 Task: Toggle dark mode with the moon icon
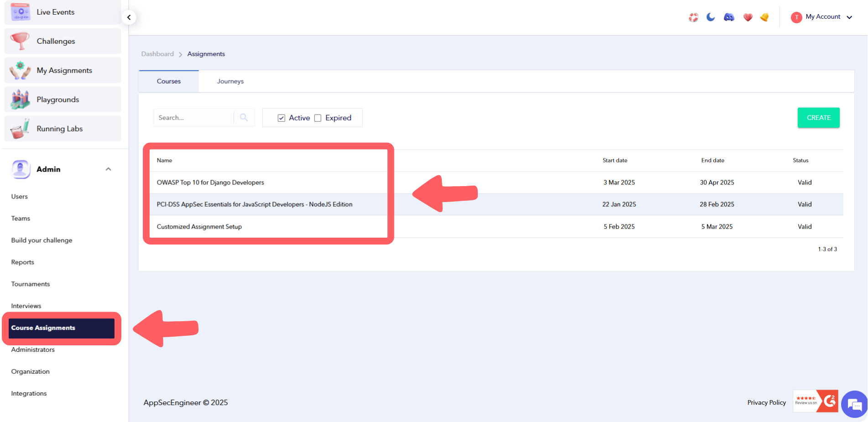[x=711, y=17]
